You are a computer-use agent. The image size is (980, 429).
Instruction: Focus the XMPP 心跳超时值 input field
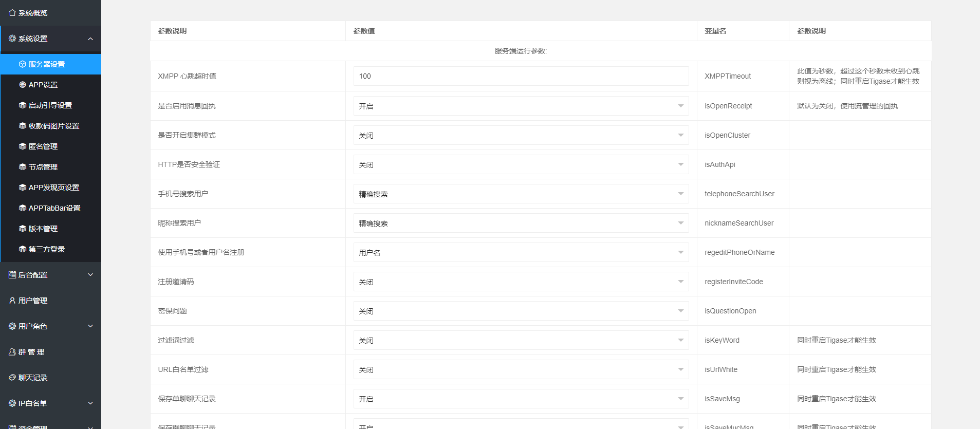pyautogui.click(x=521, y=76)
